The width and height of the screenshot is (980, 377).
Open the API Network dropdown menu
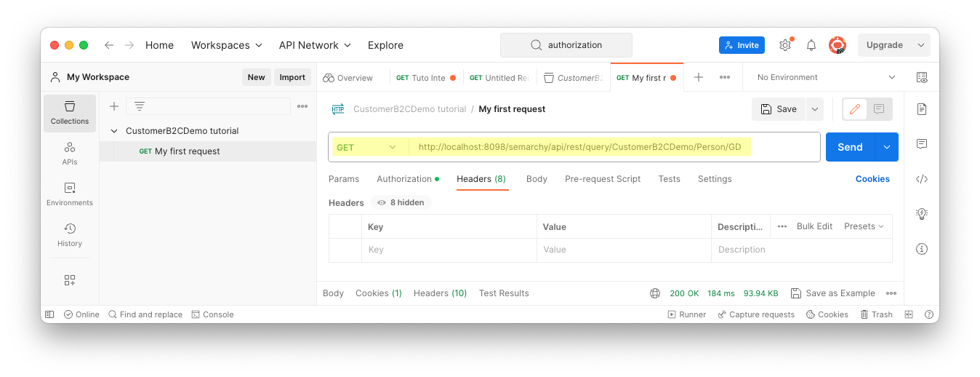click(315, 45)
